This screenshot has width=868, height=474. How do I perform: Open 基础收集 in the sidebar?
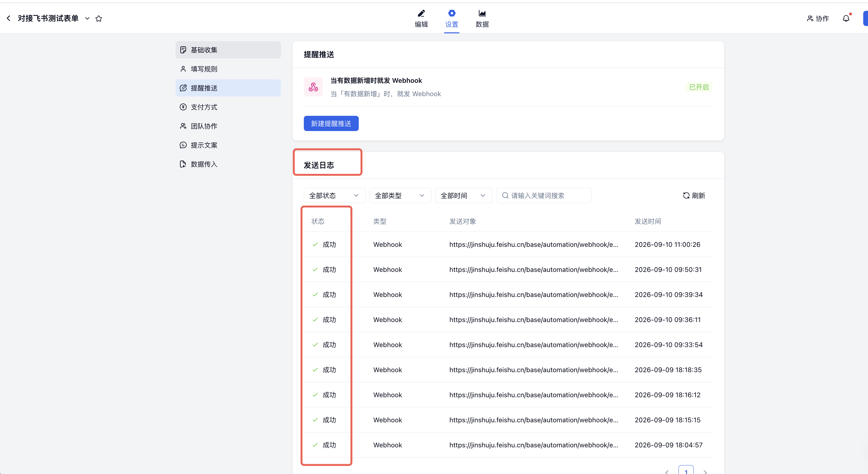(228, 50)
